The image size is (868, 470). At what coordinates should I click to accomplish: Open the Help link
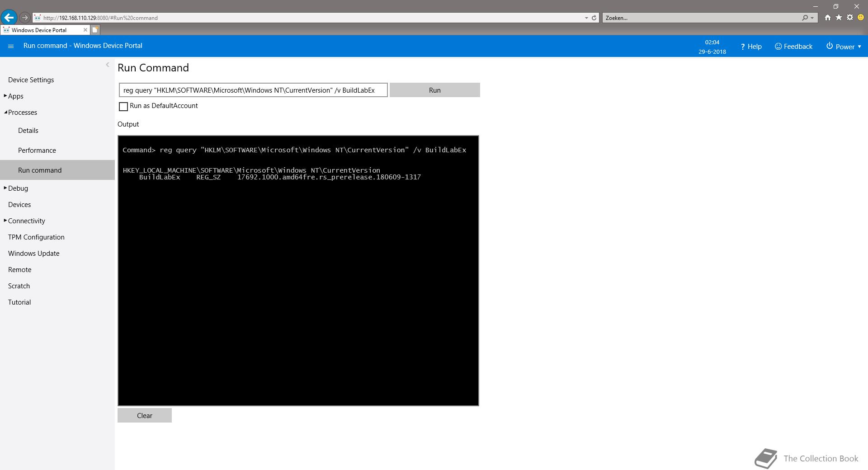click(751, 47)
